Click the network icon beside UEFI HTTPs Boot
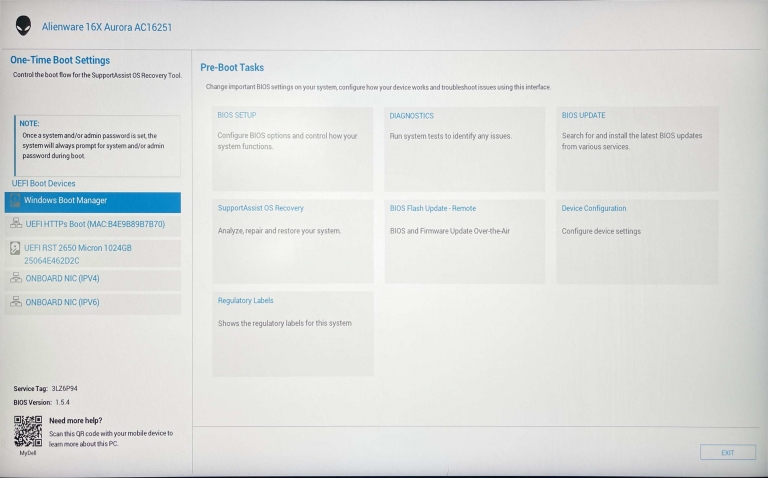Screen dimensions: 768x478 (x=15, y=225)
